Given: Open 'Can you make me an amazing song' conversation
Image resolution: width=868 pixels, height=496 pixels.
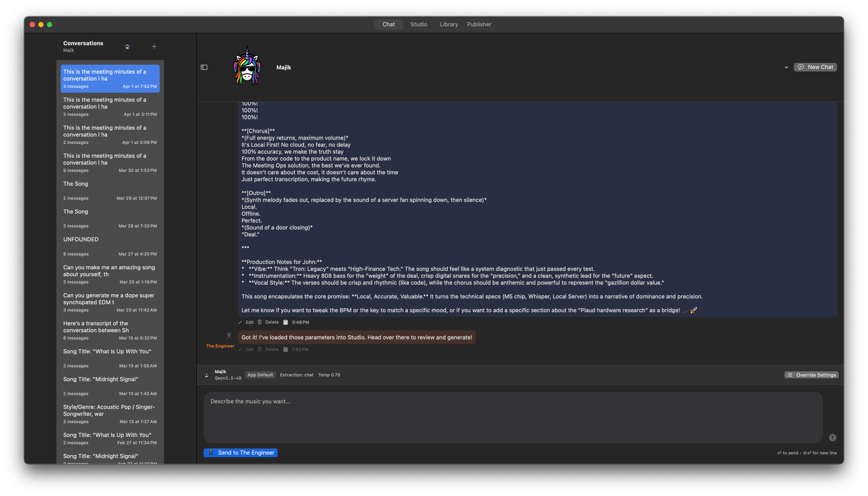Looking at the screenshot, I should click(110, 274).
